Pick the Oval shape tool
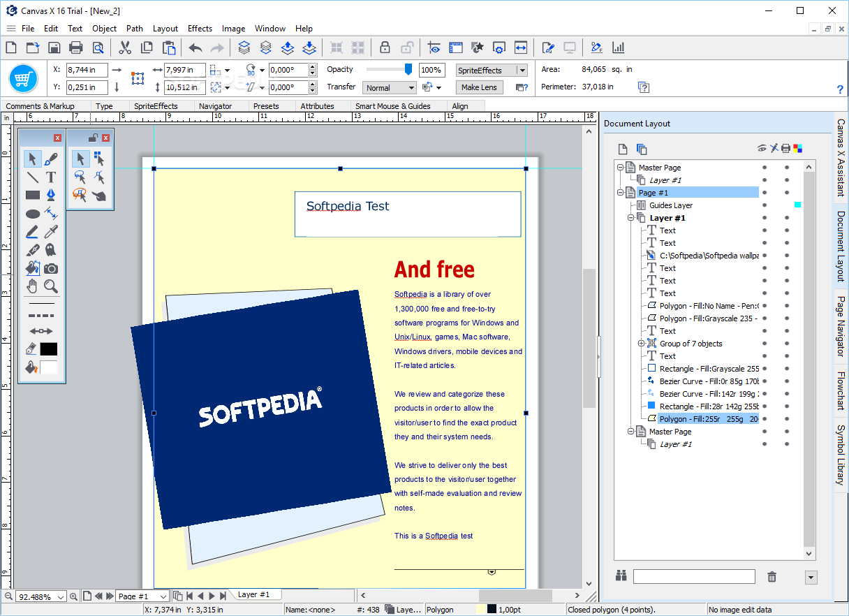 (33, 214)
